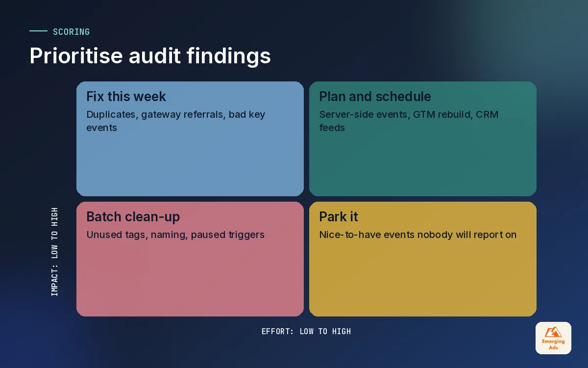Click the 'EFFORT: LOW TO HIGH' axis label
The width and height of the screenshot is (588, 368).
click(x=306, y=331)
